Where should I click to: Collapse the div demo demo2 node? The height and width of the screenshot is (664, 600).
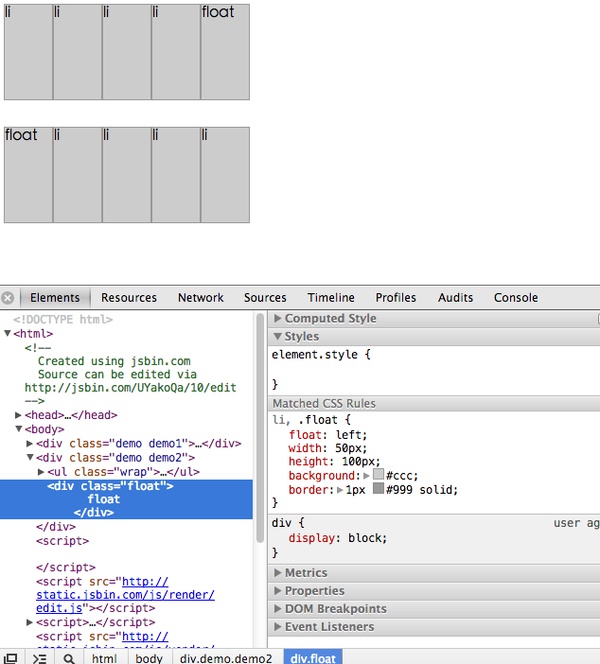pyautogui.click(x=30, y=457)
